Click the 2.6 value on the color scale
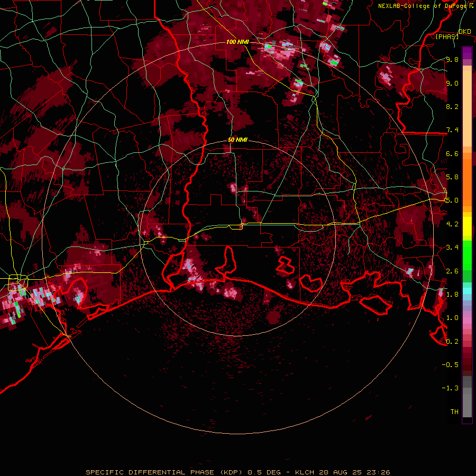This screenshot has height=476, width=476. pos(452,271)
